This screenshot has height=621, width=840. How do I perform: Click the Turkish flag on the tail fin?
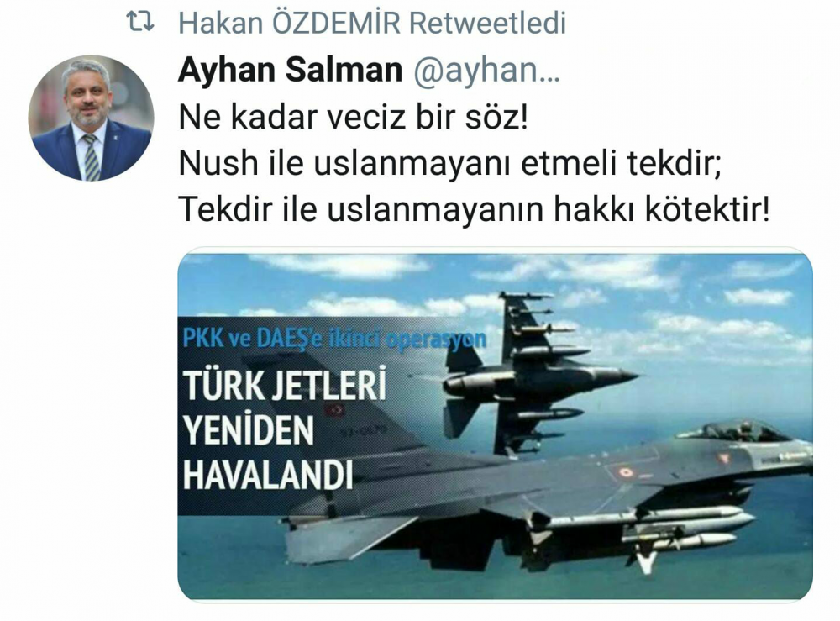tap(333, 410)
